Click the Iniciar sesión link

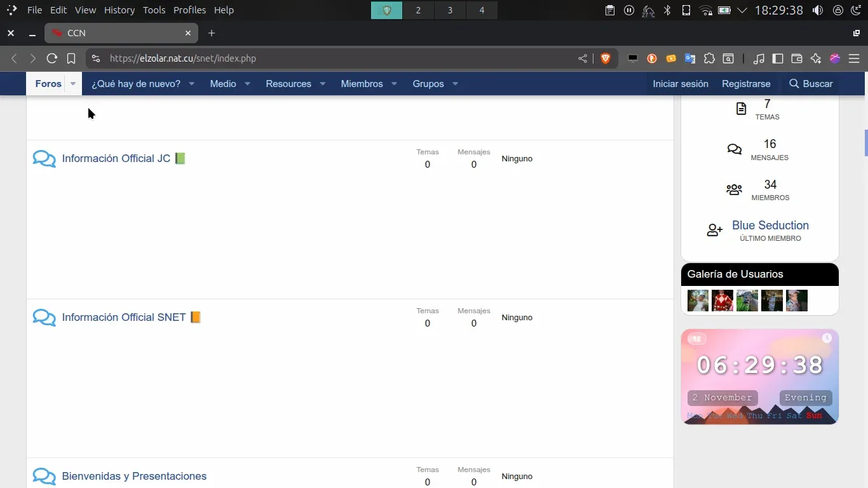[x=681, y=84]
